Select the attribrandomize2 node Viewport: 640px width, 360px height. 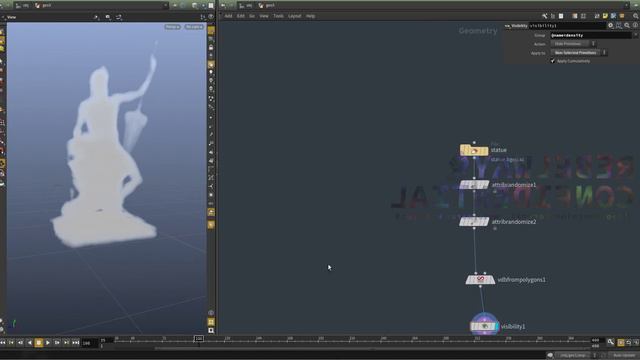point(474,222)
